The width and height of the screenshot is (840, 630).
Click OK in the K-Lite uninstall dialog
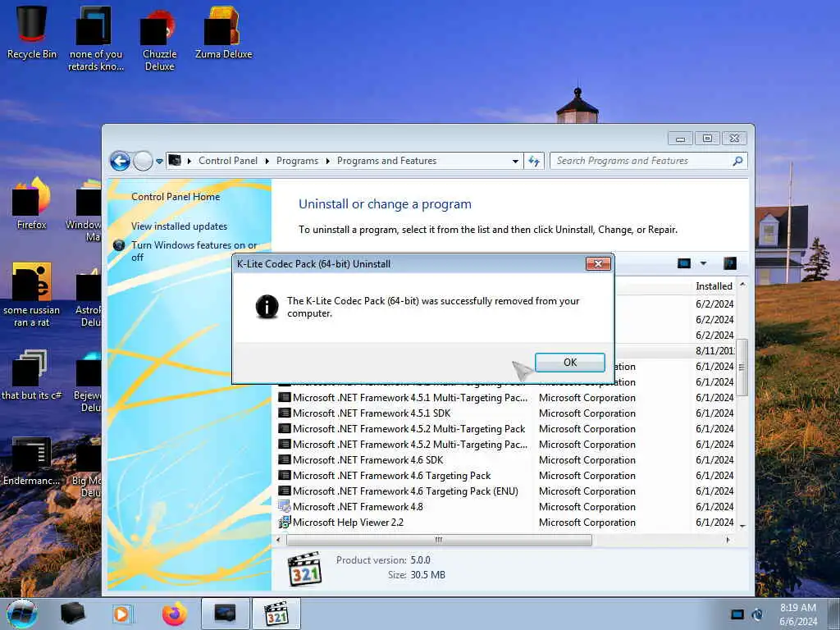(x=569, y=362)
